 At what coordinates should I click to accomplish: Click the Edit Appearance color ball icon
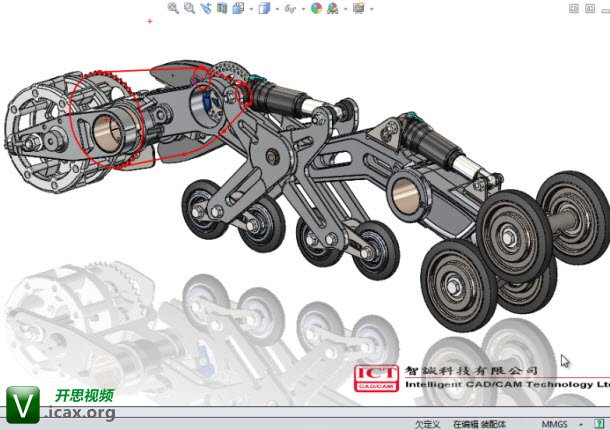tap(316, 8)
